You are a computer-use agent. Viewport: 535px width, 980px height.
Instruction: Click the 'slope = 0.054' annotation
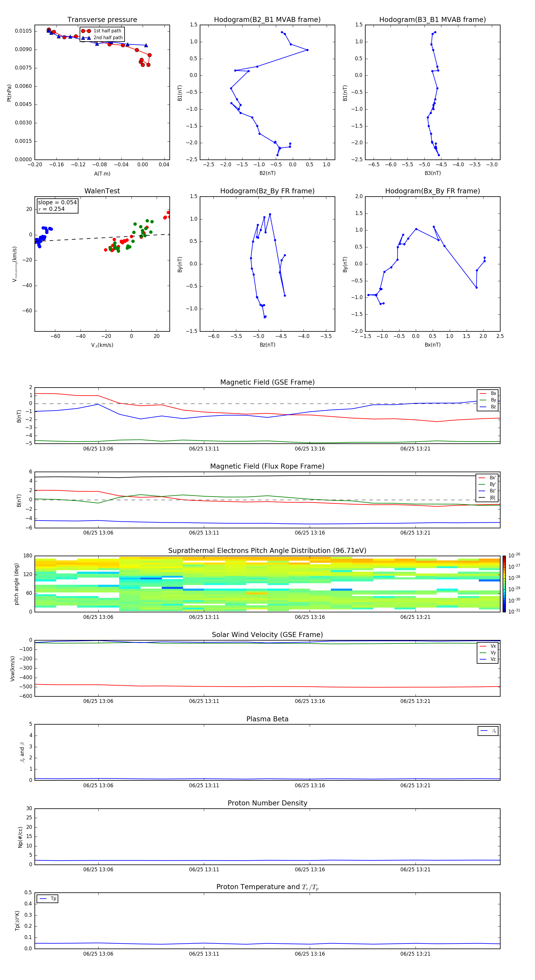click(57, 203)
